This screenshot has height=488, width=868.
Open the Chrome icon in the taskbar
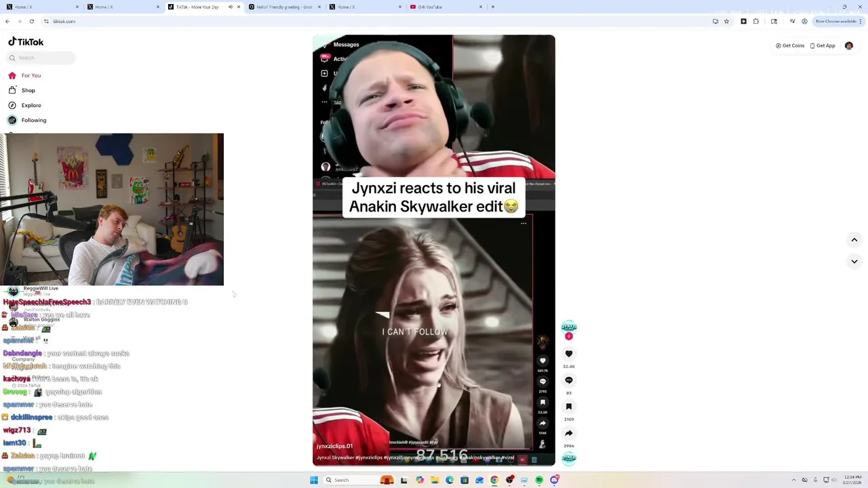(494, 480)
